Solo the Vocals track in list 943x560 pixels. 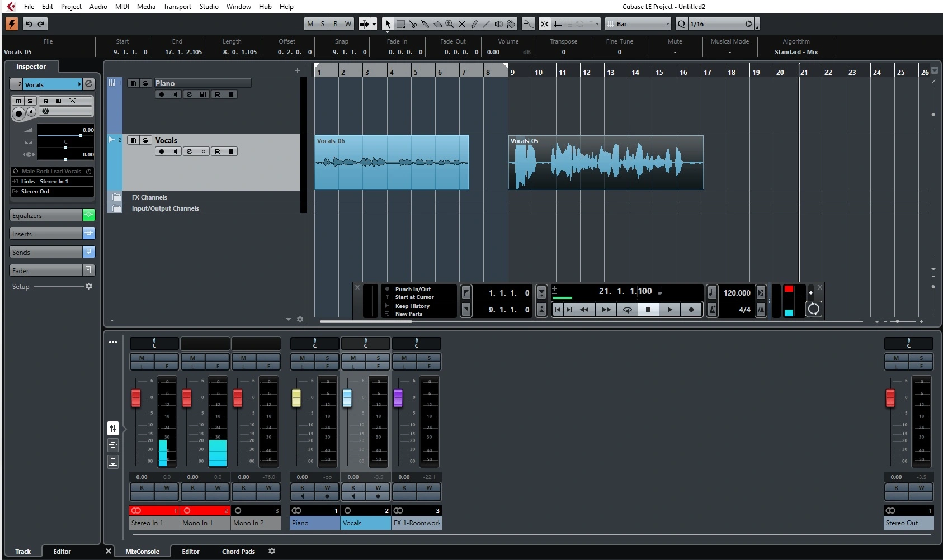[145, 140]
